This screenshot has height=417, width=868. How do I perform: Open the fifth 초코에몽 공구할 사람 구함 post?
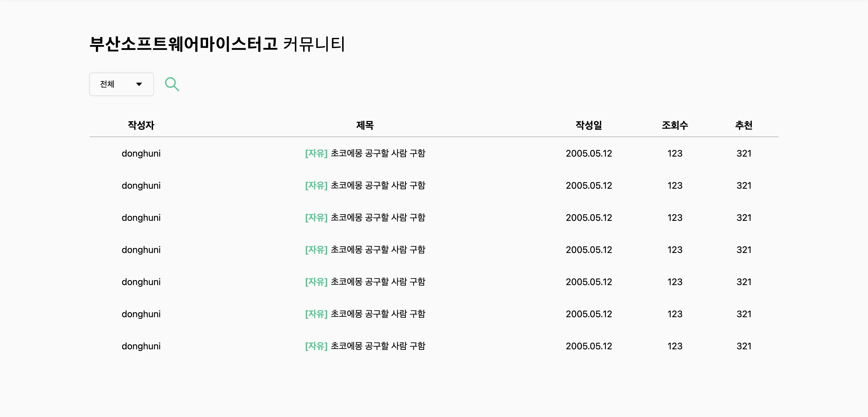pyautogui.click(x=378, y=282)
